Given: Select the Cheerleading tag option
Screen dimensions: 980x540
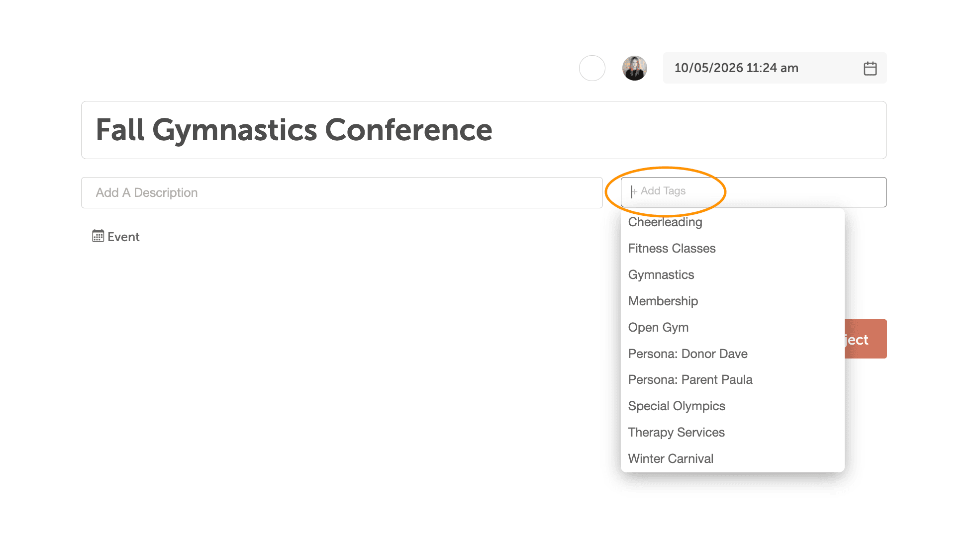Looking at the screenshot, I should (665, 222).
